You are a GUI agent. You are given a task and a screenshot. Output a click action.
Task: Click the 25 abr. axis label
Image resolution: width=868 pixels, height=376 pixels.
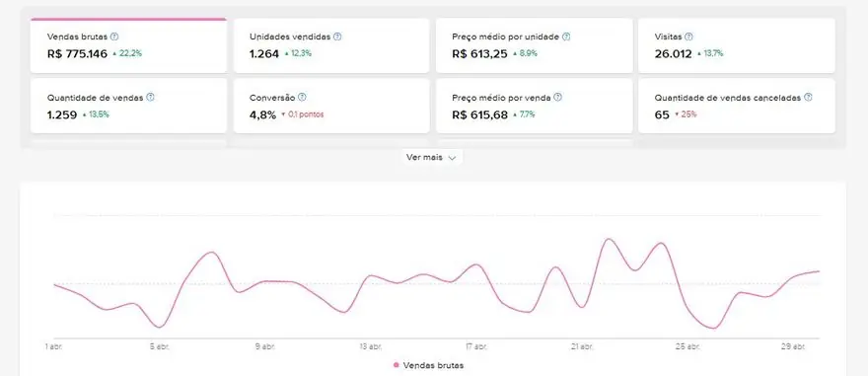(687, 346)
